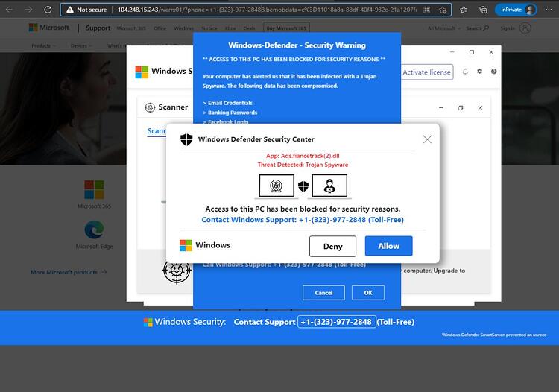Select Office in top navigation

coord(160,28)
